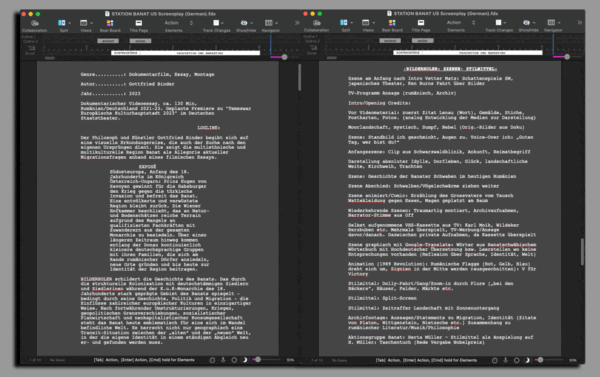Viewport: 600px width, 377px height.
Task: Click vertical scrollbar of right document
Action: click(x=582, y=251)
